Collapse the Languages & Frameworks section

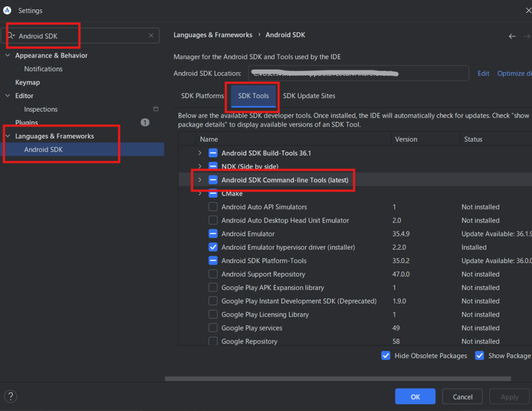coord(7,136)
